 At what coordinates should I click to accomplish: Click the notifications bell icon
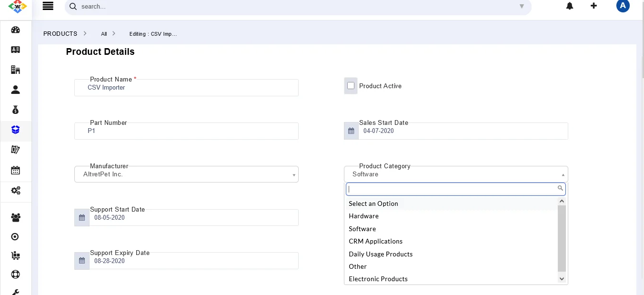(570, 6)
